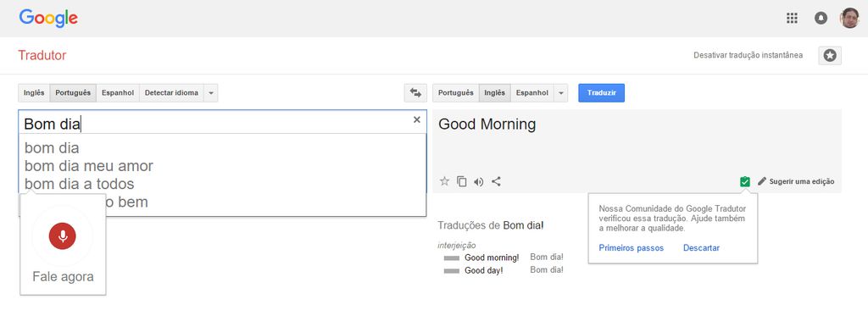Viewport: 868px width, 310px height.
Task: Choose suggestion 'bom dia'
Action: coord(52,148)
